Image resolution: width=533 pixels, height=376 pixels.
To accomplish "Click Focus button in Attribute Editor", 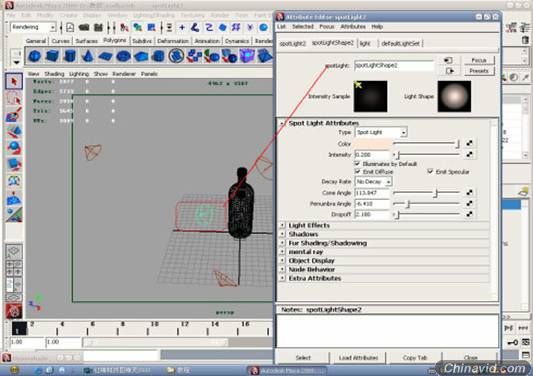I will (x=479, y=60).
